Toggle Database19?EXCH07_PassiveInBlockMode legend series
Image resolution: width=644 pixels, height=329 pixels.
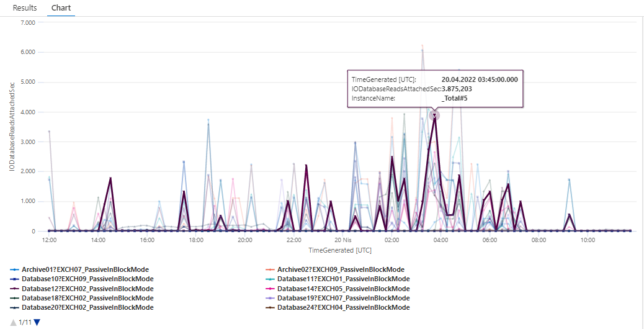pyautogui.click(x=338, y=298)
